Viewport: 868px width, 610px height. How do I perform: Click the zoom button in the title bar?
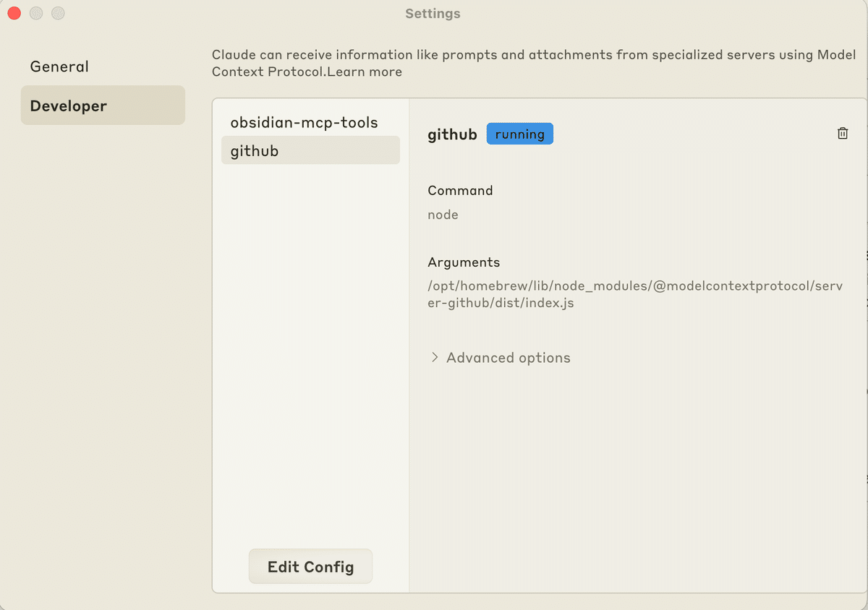(x=57, y=12)
